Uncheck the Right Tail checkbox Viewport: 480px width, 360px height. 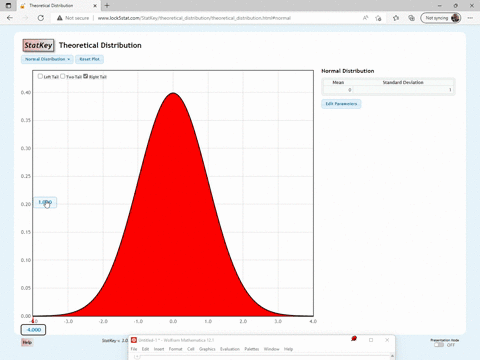[x=86, y=76]
